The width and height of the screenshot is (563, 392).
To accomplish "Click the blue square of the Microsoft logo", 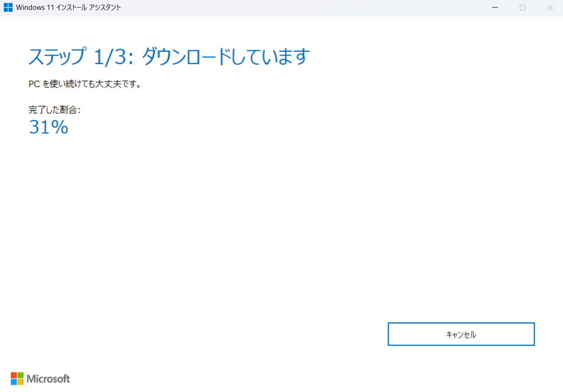I will click(x=14, y=382).
